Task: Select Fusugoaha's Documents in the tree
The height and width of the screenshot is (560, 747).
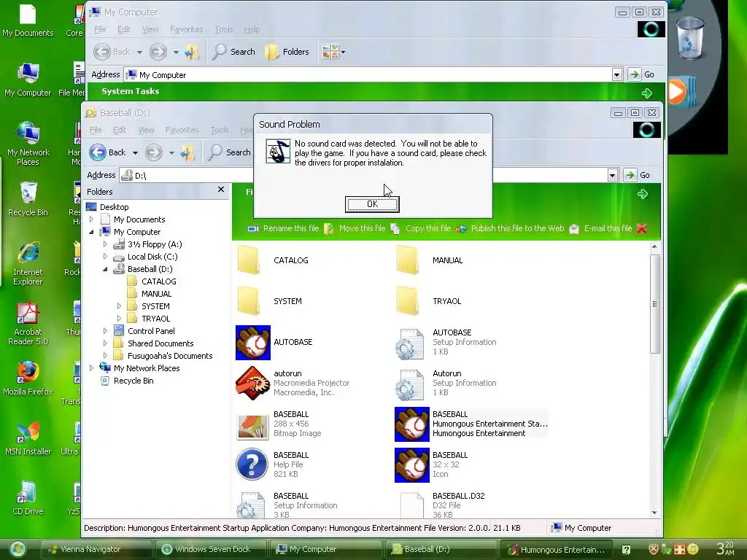Action: 170,356
